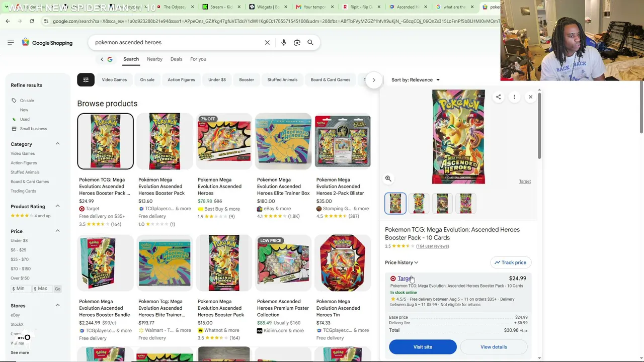Open the Target seller link at $24.99
The height and width of the screenshot is (362, 644).
point(405,279)
